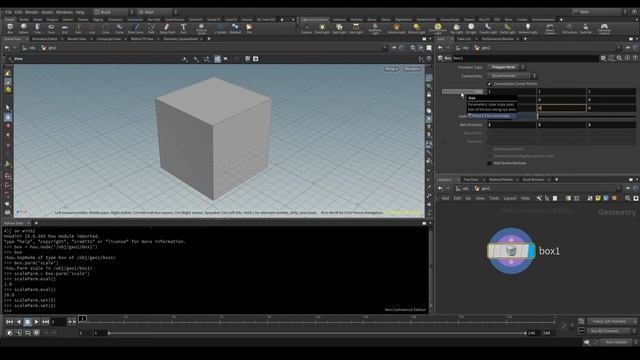Open the Main radial menu dropdown
The height and width of the screenshot is (360, 640).
click(158, 12)
